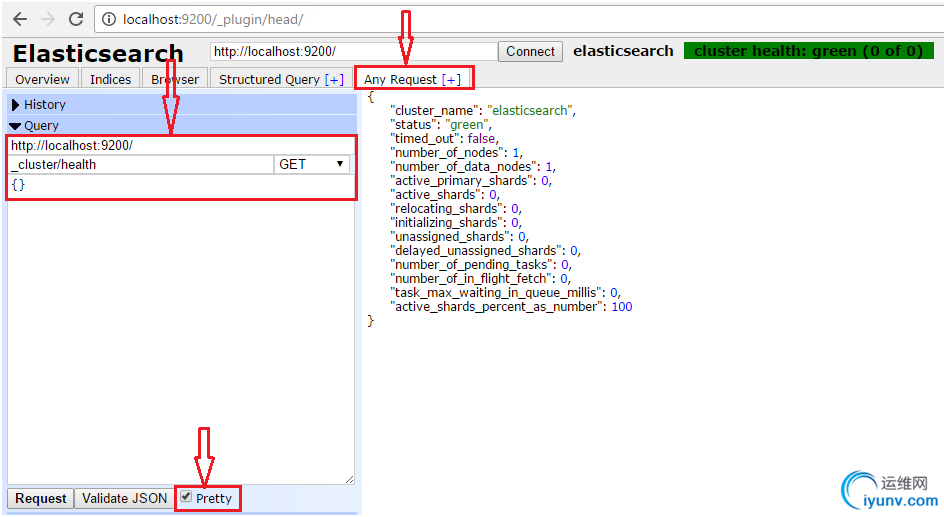Click the "number_of_in_flight_fetch" line
Screen dimensions: 944x517
click(480, 279)
